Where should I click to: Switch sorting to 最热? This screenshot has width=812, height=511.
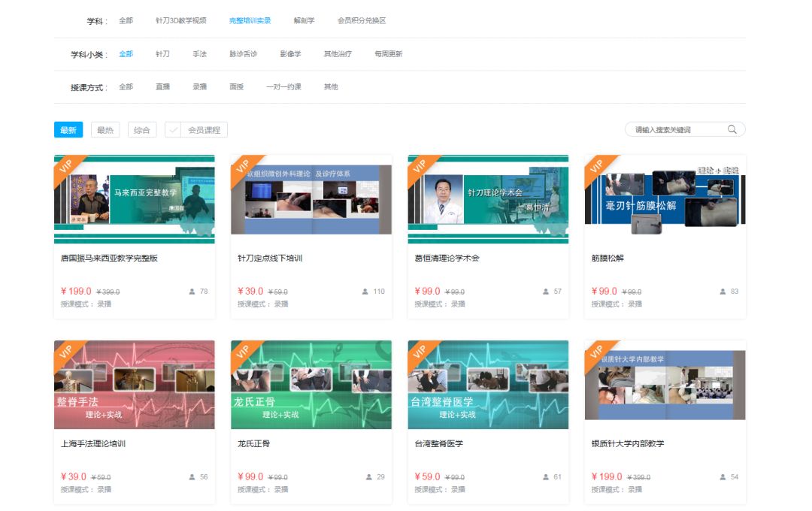click(x=105, y=130)
